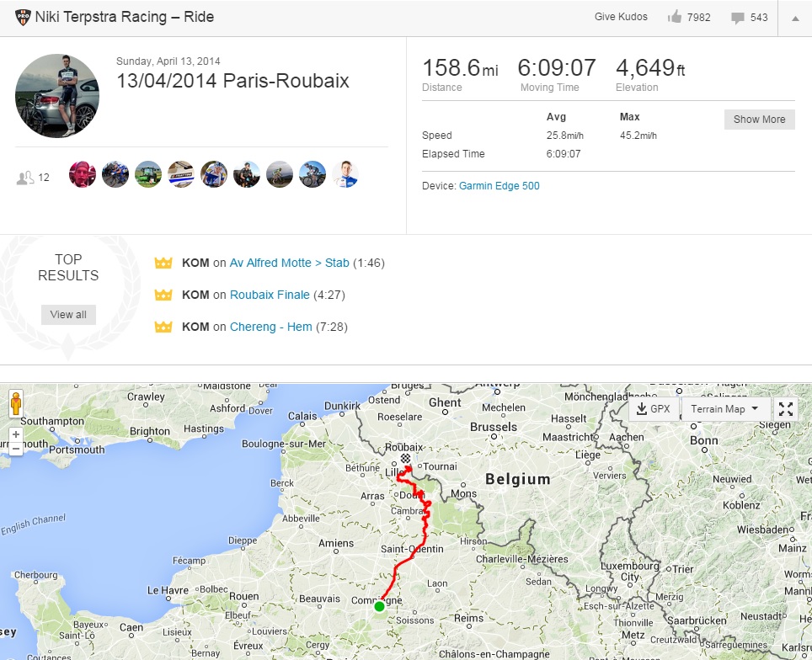812x660 pixels.
Task: Open the Terrain Map dropdown
Action: pos(724,409)
